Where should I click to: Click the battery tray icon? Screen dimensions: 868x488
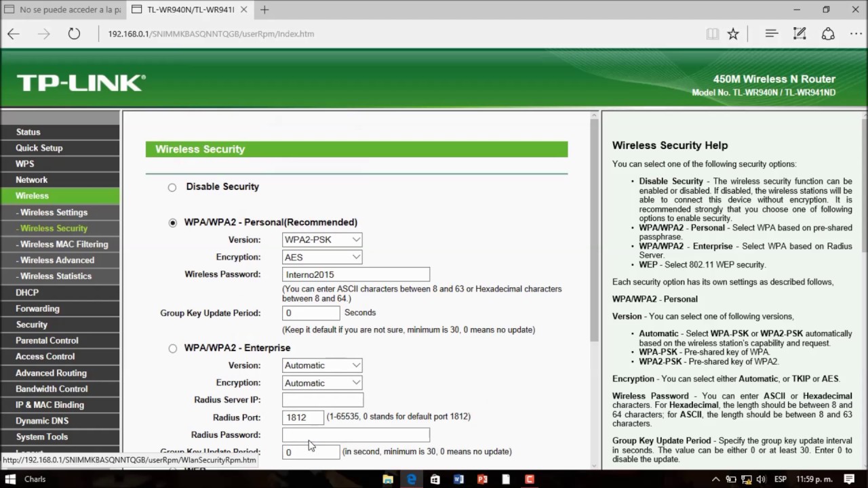pos(732,479)
